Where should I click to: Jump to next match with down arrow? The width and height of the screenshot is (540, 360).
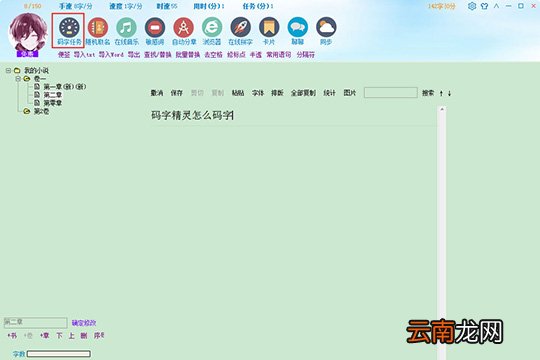pyautogui.click(x=449, y=93)
